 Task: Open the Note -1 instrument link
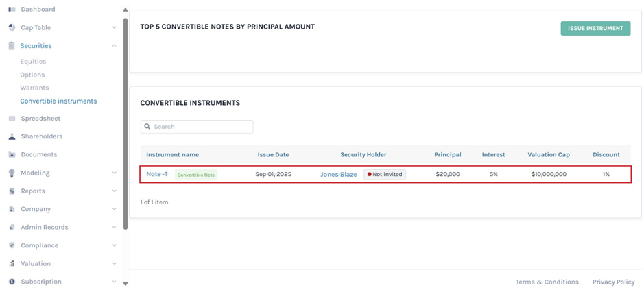click(x=156, y=174)
